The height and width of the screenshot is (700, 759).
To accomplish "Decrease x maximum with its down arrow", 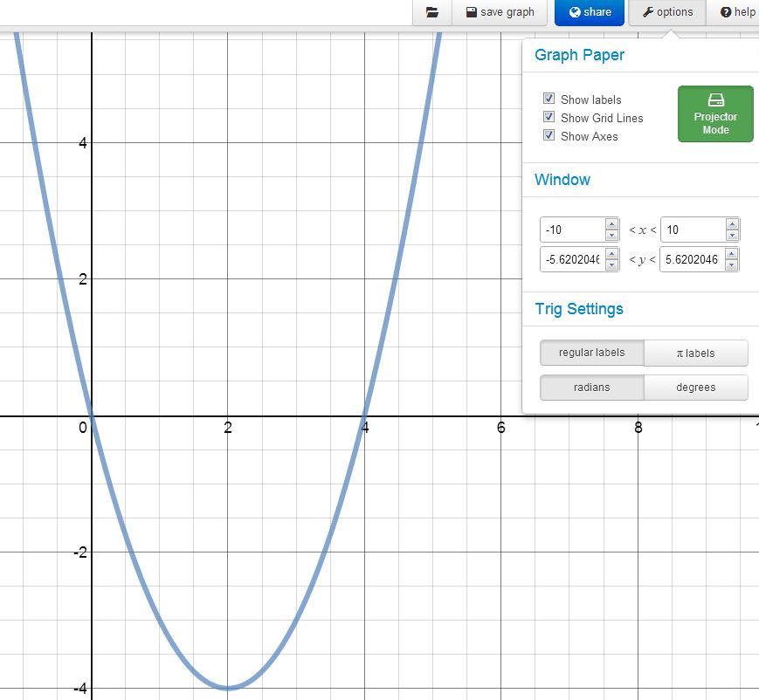I will (733, 236).
